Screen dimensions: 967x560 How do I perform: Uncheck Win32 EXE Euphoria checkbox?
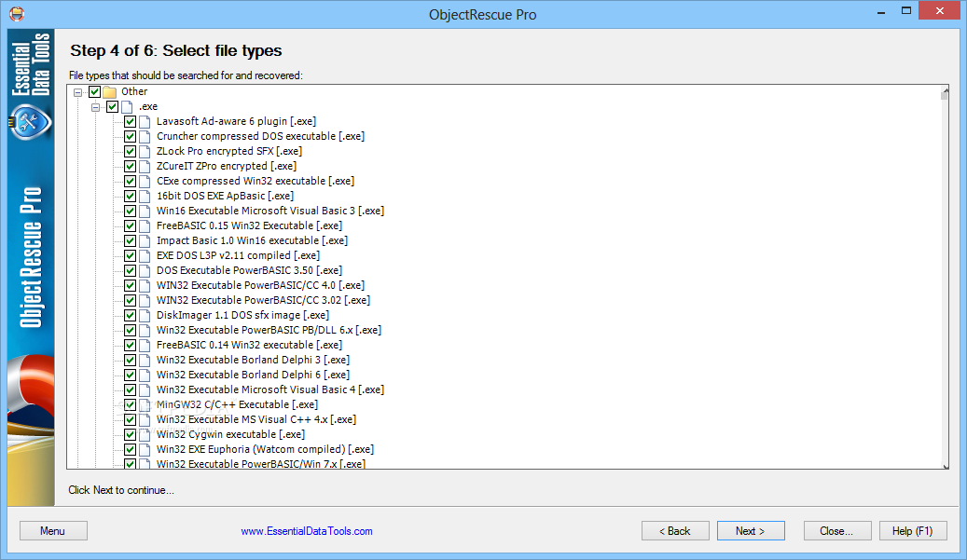tap(131, 449)
